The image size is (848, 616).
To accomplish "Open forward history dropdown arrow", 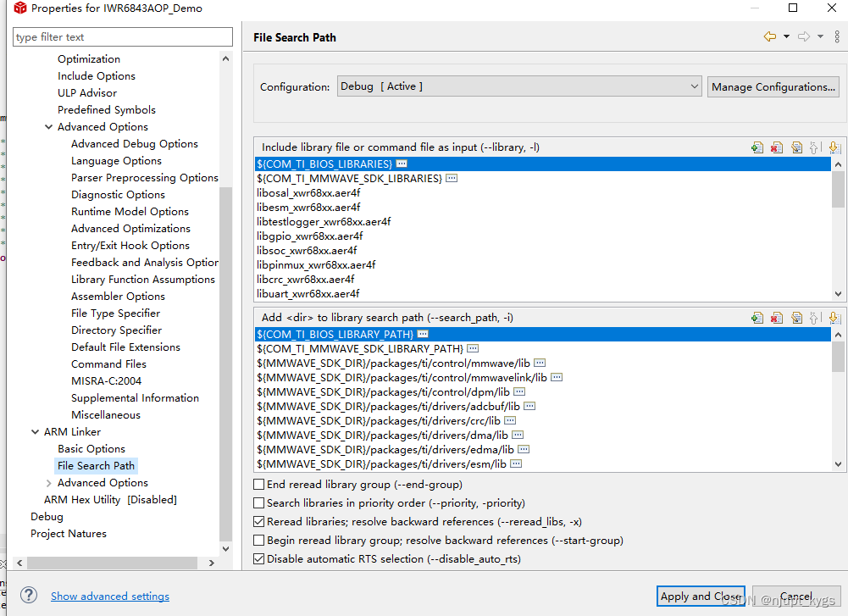I will [820, 36].
